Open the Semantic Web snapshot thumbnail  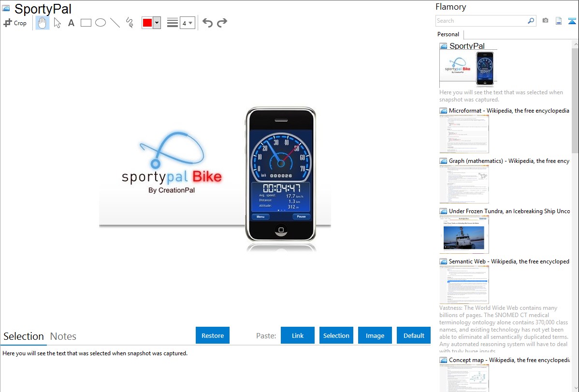pos(464,285)
